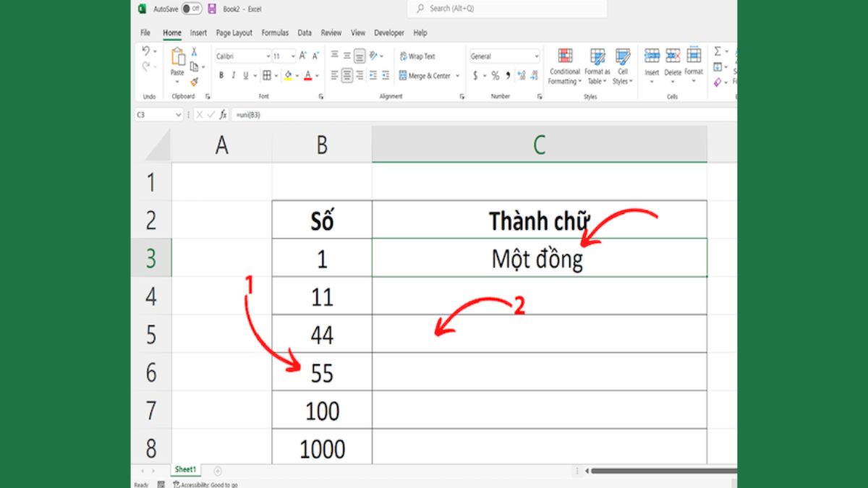Increase font size with larger A icon
Image resolution: width=868 pixels, height=488 pixels.
(303, 56)
